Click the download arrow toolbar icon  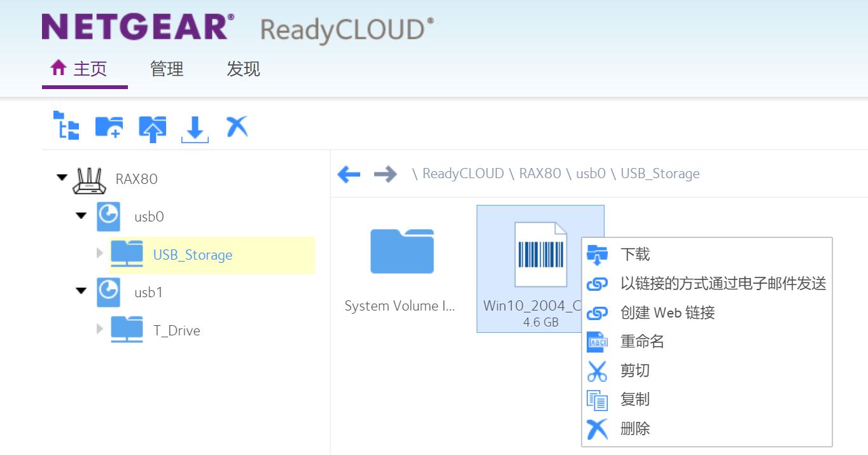pyautogui.click(x=195, y=129)
